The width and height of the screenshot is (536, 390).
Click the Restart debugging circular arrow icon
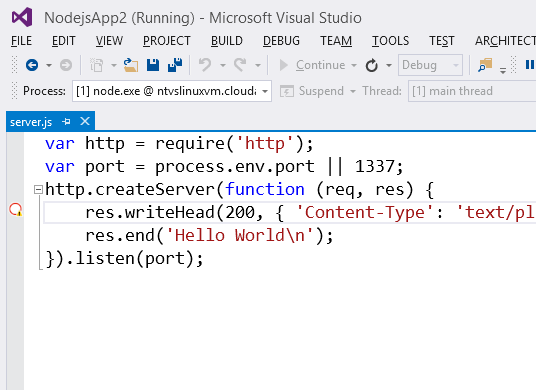pos(372,65)
